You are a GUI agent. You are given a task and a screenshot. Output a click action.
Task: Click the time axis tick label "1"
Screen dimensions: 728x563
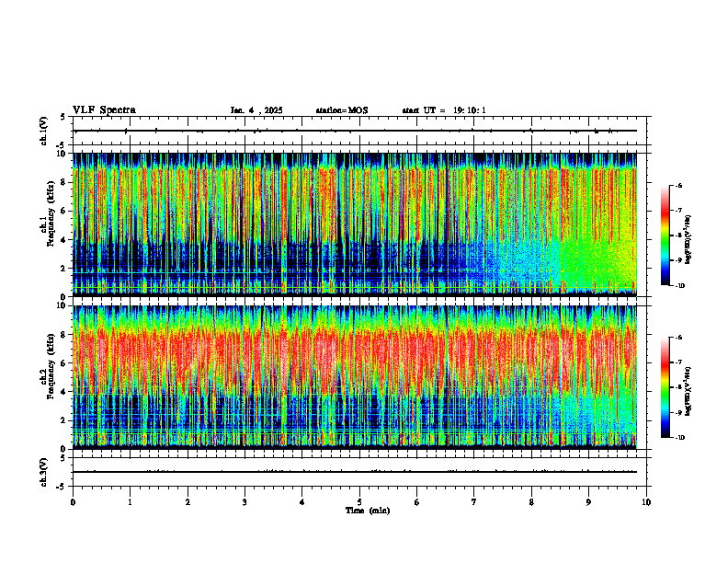[130, 502]
